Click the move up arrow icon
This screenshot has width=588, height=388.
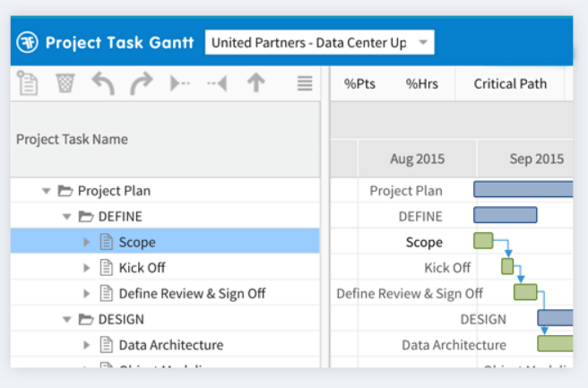pyautogui.click(x=256, y=84)
